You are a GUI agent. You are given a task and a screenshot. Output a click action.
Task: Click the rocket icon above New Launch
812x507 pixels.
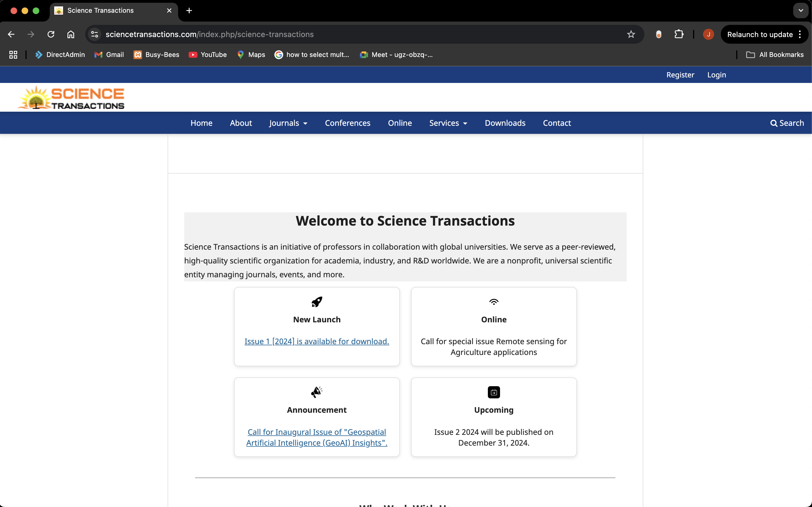317,302
